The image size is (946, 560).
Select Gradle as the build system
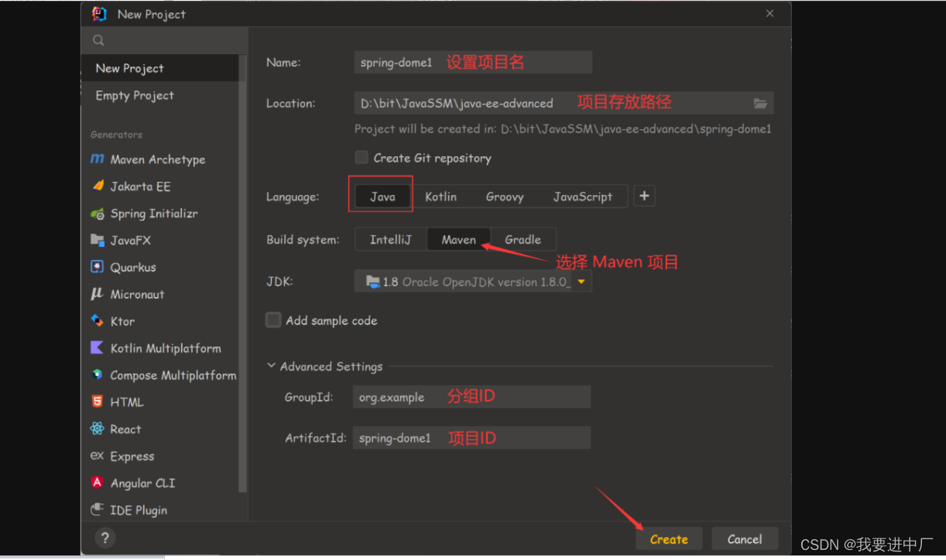[x=523, y=239]
